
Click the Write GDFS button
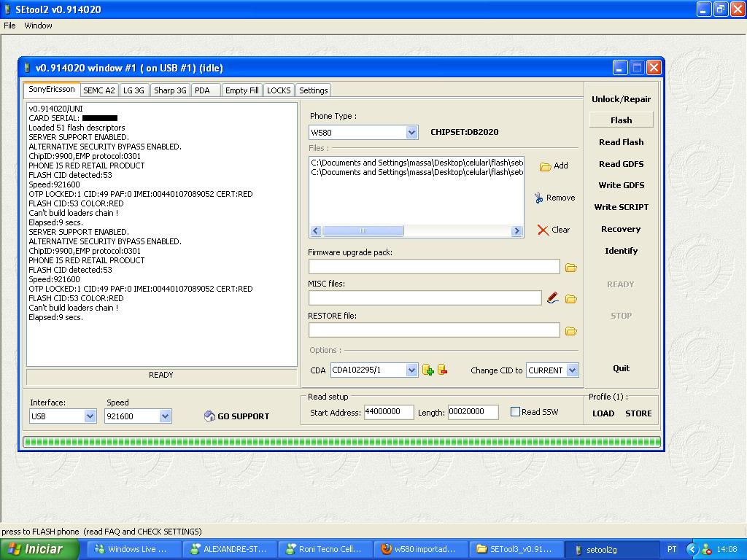(622, 185)
